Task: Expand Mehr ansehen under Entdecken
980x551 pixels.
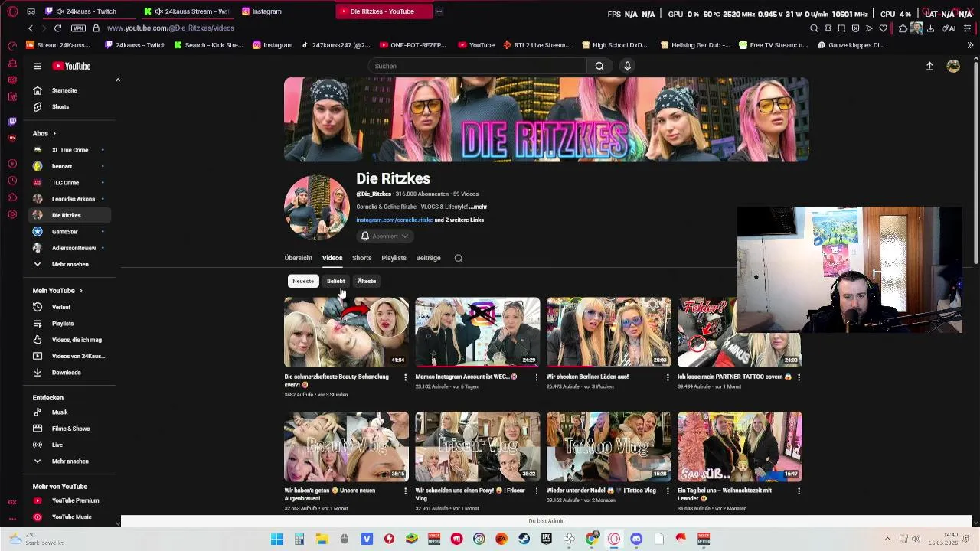Action: pos(70,461)
